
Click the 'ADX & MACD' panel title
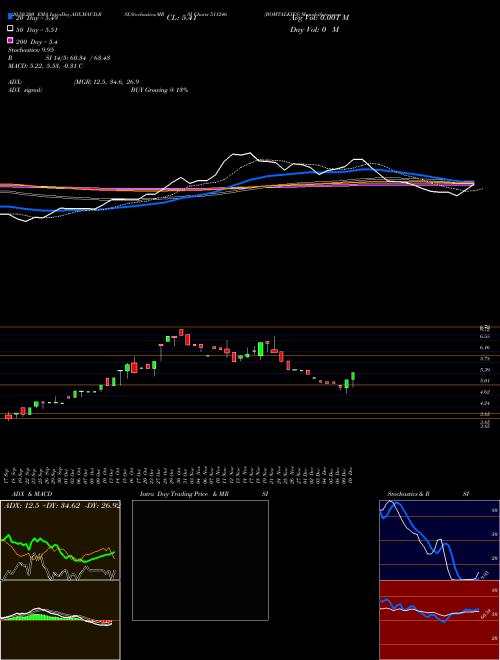point(32,494)
